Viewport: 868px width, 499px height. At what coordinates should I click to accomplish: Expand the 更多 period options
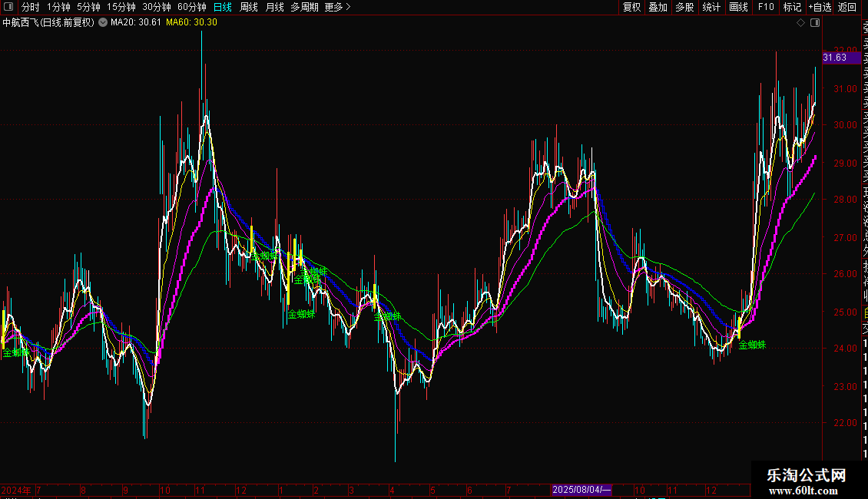[338, 7]
